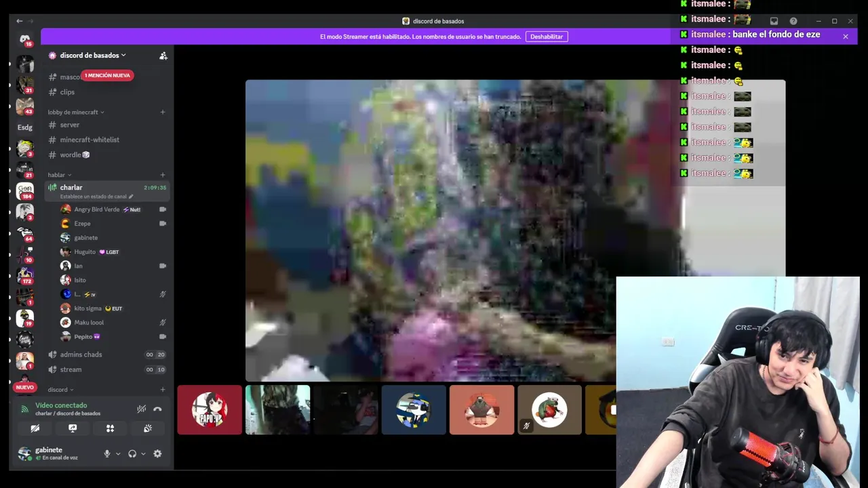Select user Angry Bird Verde in voice list
868x488 pixels.
tap(113, 209)
